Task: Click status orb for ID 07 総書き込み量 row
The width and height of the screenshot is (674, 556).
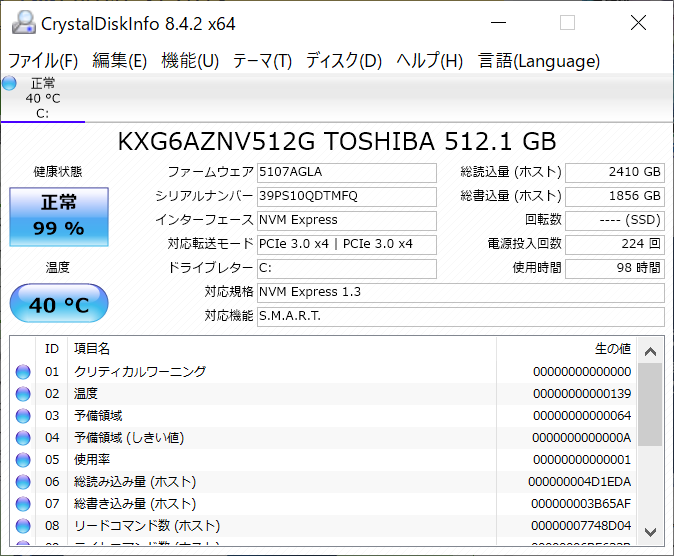Action: pyautogui.click(x=23, y=504)
